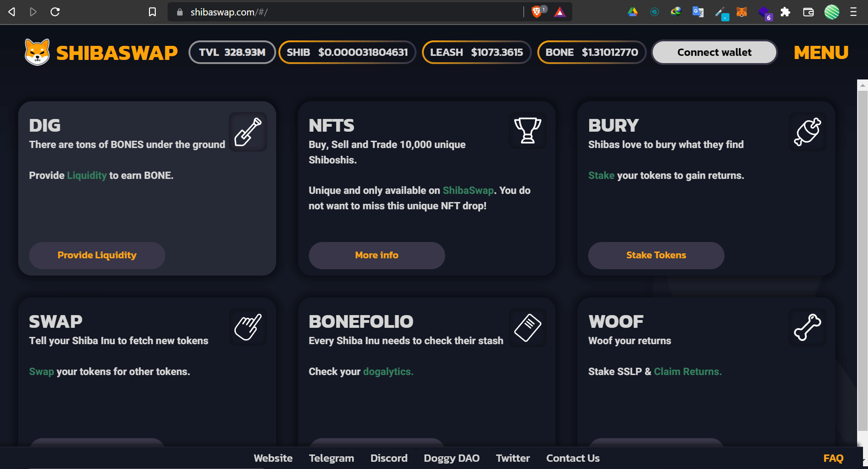Click the DIG shovel icon
Viewport: 868px width, 469px height.
pyautogui.click(x=248, y=132)
